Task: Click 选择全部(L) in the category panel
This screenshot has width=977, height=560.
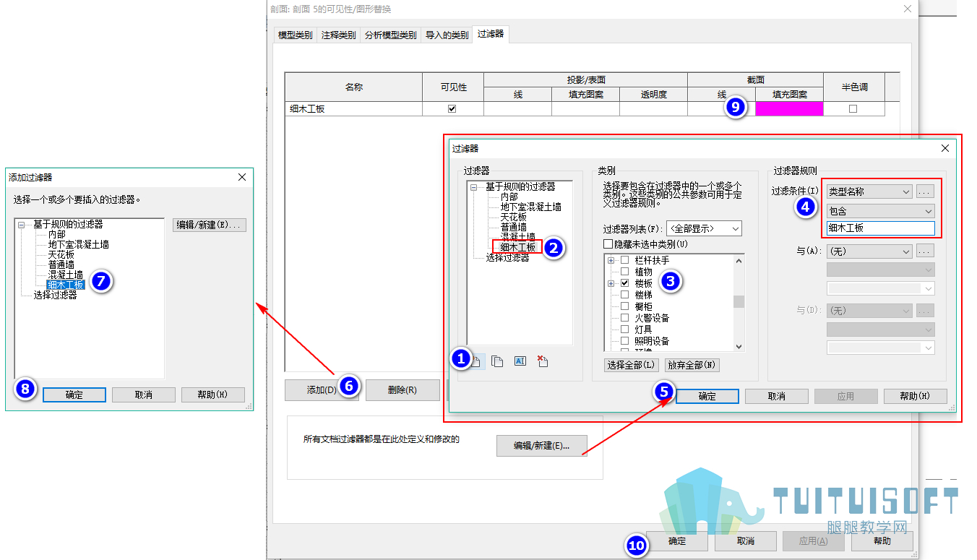Action: click(x=632, y=365)
